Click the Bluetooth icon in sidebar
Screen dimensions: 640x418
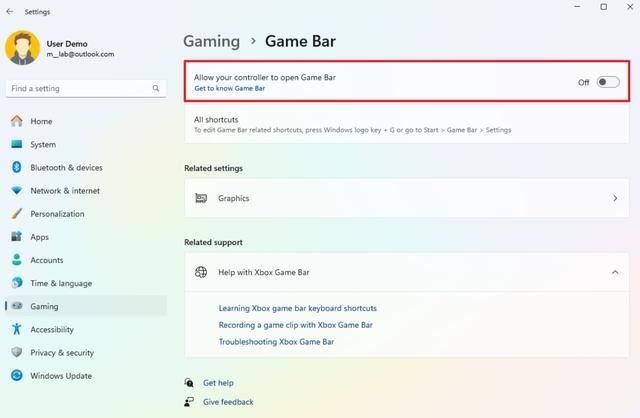tap(17, 167)
